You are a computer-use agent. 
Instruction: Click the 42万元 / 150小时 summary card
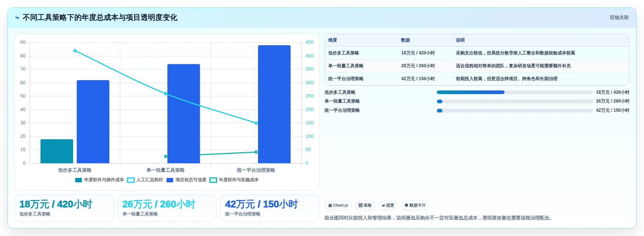pyautogui.click(x=270, y=208)
